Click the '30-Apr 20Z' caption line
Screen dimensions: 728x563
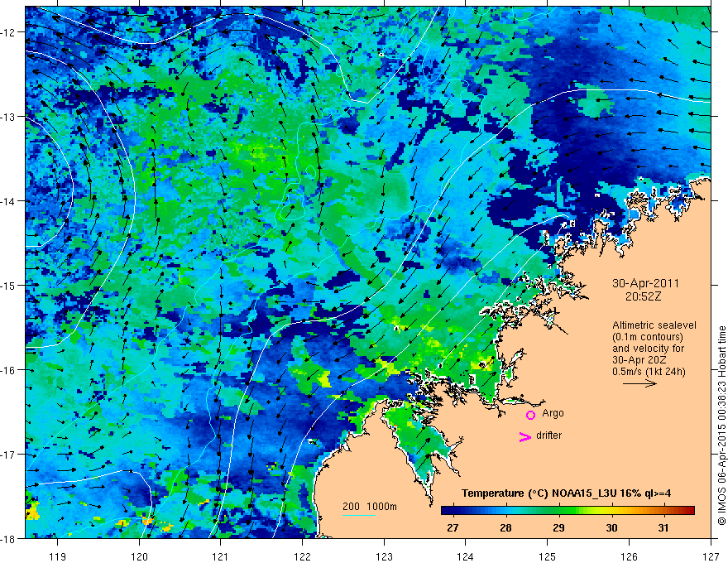tap(639, 360)
